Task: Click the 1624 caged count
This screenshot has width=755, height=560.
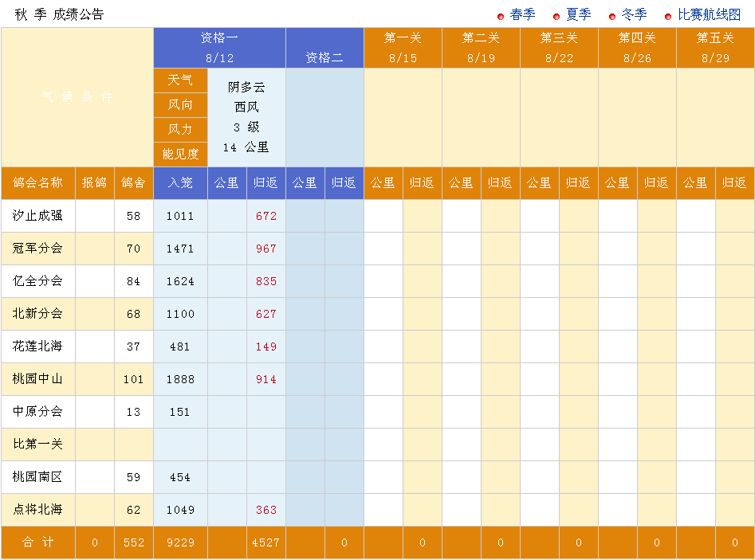Action: 180,282
